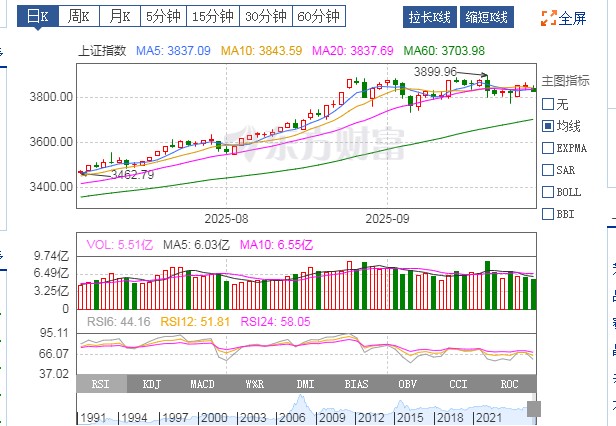Enable the EXPMA indicator checkbox
Image resolution: width=616 pixels, height=426 pixels.
547,148
